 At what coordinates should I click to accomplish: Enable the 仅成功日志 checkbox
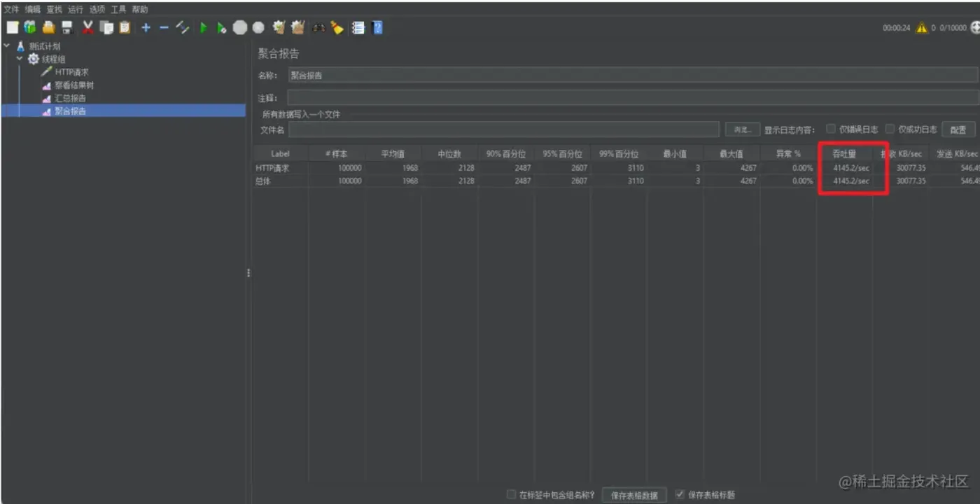point(890,129)
